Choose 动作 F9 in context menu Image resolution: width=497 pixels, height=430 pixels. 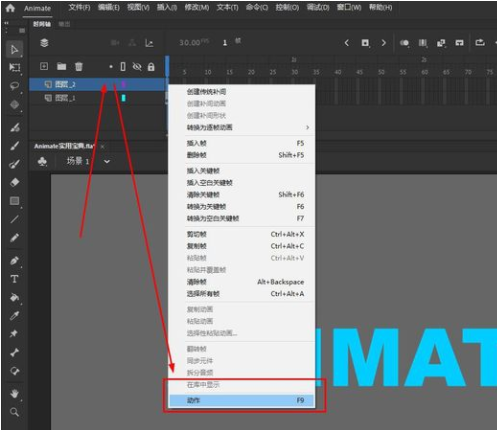click(242, 400)
